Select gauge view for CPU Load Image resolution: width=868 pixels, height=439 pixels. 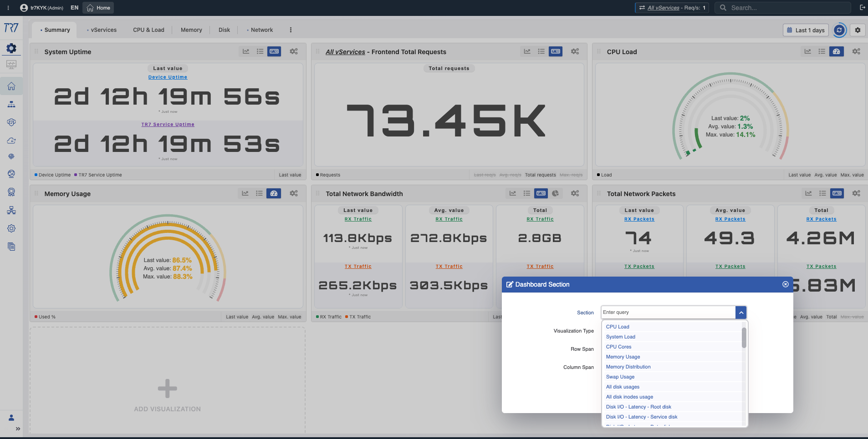pos(836,51)
